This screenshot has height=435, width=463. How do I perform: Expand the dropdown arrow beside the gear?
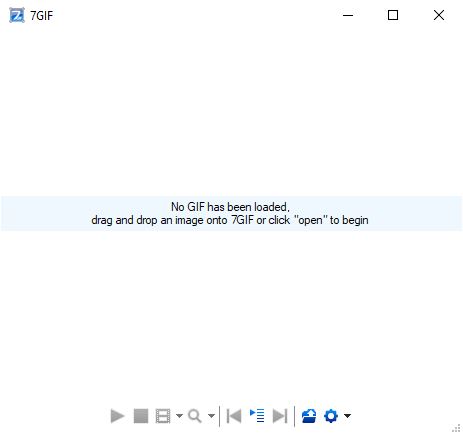[x=347, y=416]
